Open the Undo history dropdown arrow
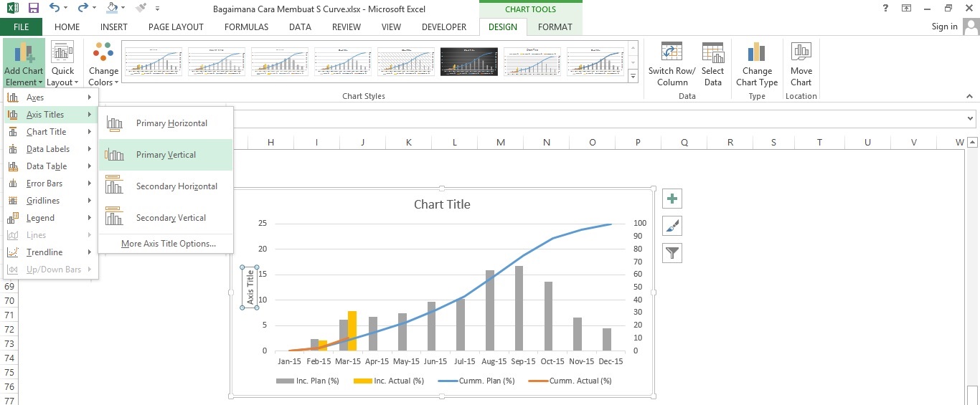Viewport: 980px width, 405px height. (67, 9)
